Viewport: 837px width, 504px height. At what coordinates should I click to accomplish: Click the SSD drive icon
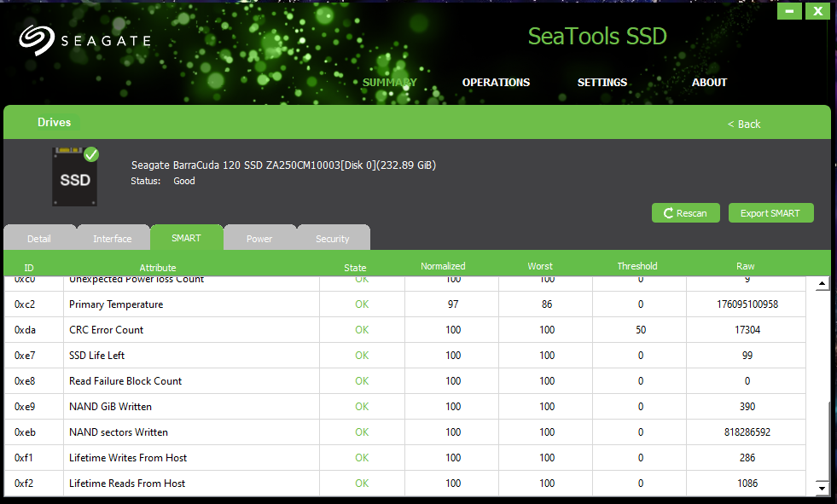click(x=75, y=177)
